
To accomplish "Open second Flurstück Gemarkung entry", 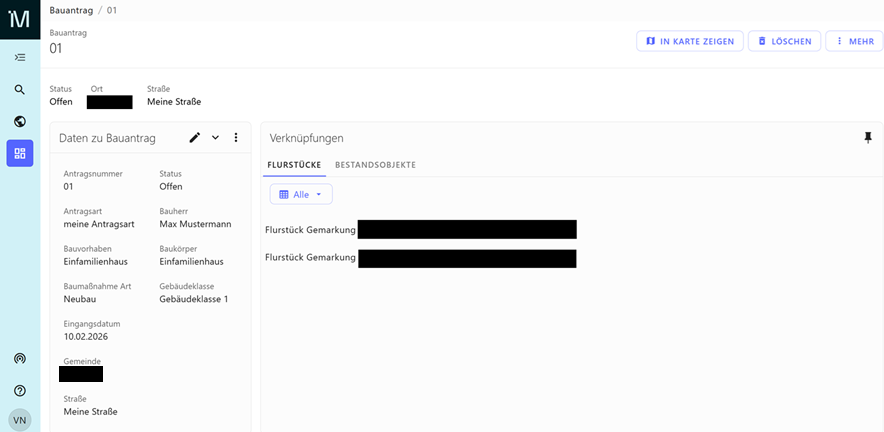I will (x=421, y=258).
